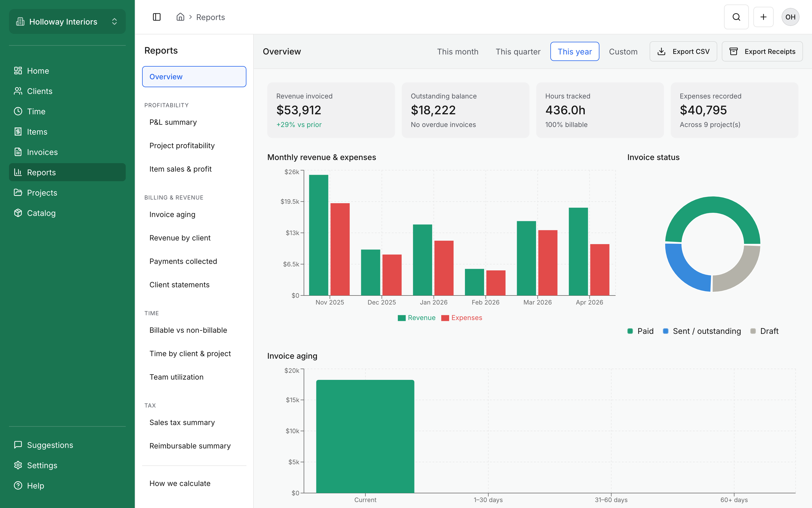812x508 pixels.
Task: Click the plus create-new button
Action: tap(763, 17)
